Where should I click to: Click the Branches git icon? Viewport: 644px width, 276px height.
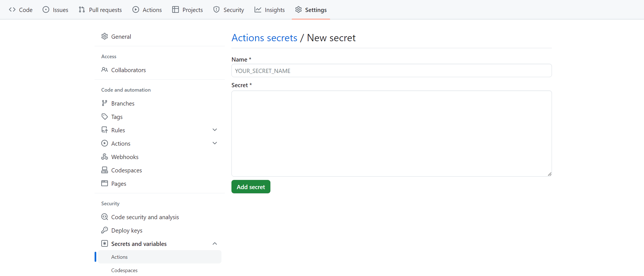tap(105, 103)
